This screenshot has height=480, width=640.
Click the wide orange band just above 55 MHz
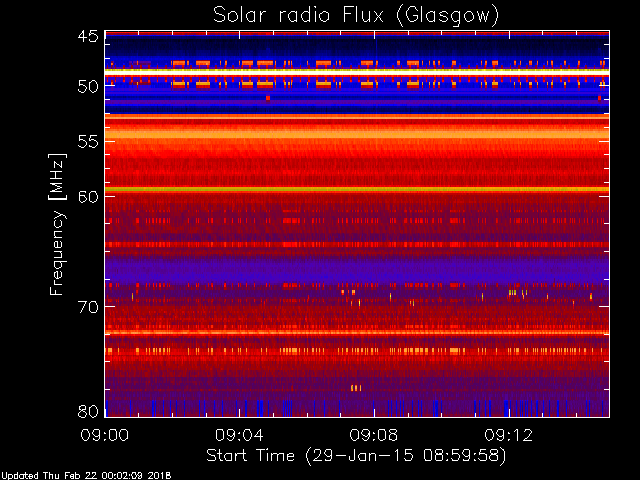click(x=357, y=134)
